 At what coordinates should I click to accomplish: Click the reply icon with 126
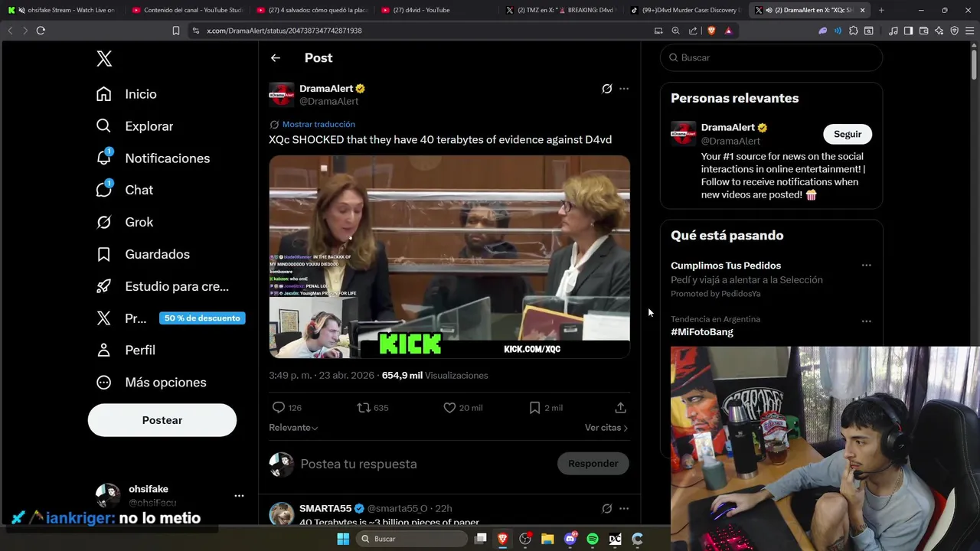pos(279,408)
